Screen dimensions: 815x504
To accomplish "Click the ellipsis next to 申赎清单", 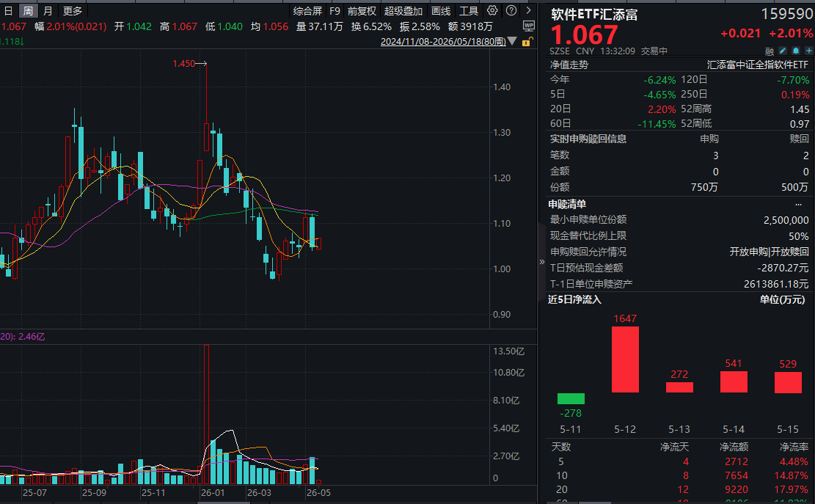I will coord(798,204).
